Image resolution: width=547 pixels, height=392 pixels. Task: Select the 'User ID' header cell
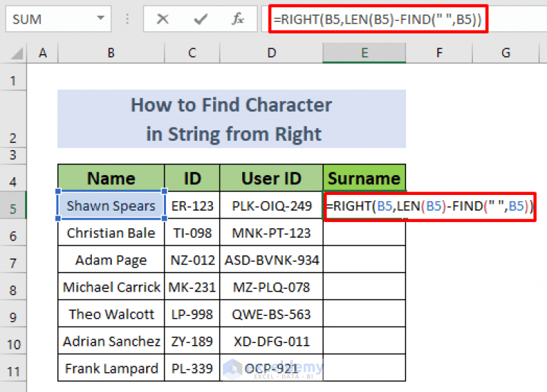pyautogui.click(x=271, y=178)
